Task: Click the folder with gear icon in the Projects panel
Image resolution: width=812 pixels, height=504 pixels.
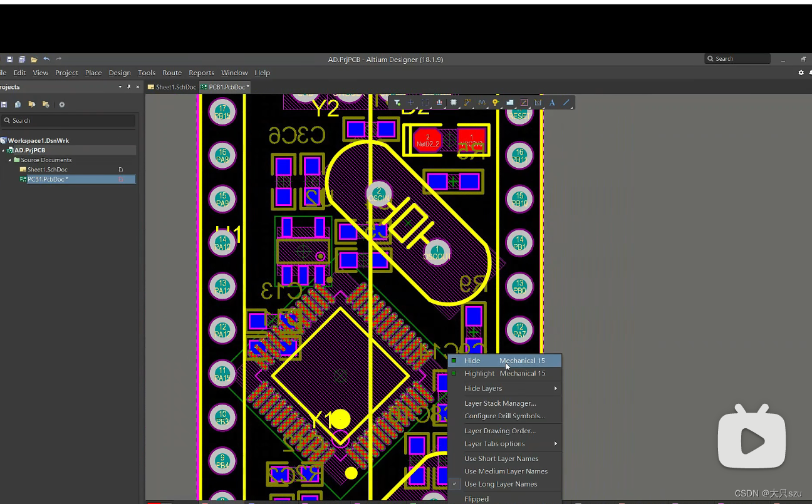Action: tap(46, 105)
